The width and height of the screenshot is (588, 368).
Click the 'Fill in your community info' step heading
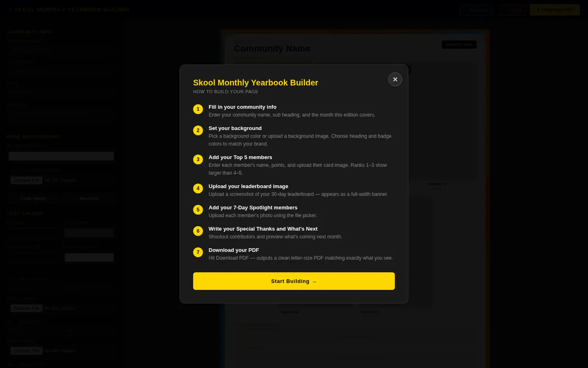243,107
